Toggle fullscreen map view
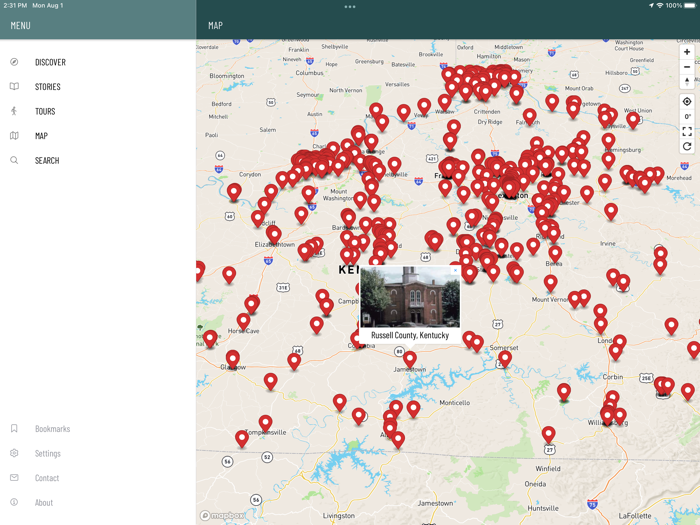700x525 pixels. 687,131
